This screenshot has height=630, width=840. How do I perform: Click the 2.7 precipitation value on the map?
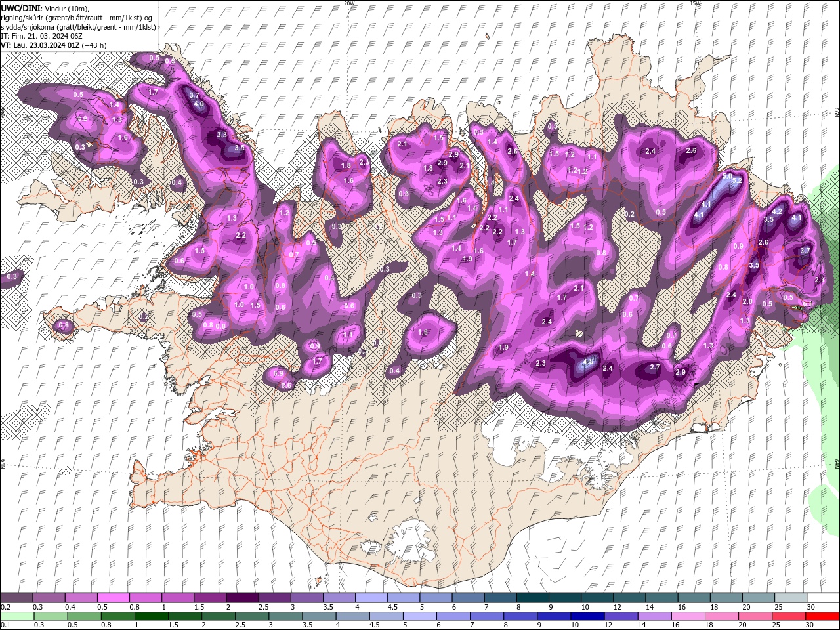655,367
